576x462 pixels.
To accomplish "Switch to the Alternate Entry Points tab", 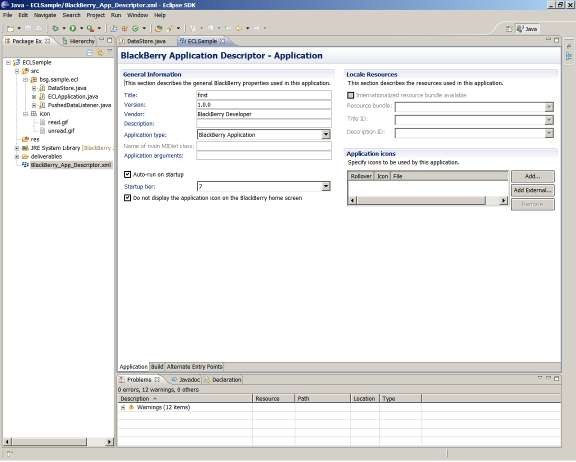I will (194, 367).
